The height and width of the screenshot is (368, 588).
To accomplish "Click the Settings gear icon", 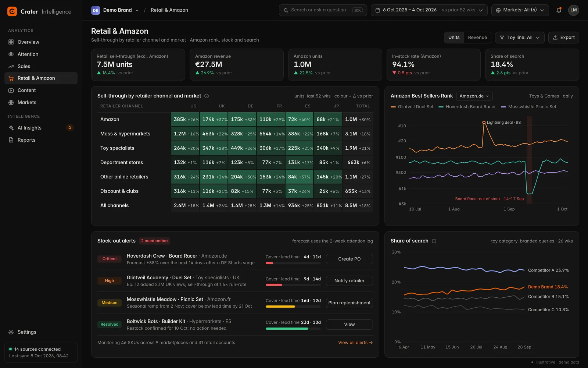I will point(11,332).
